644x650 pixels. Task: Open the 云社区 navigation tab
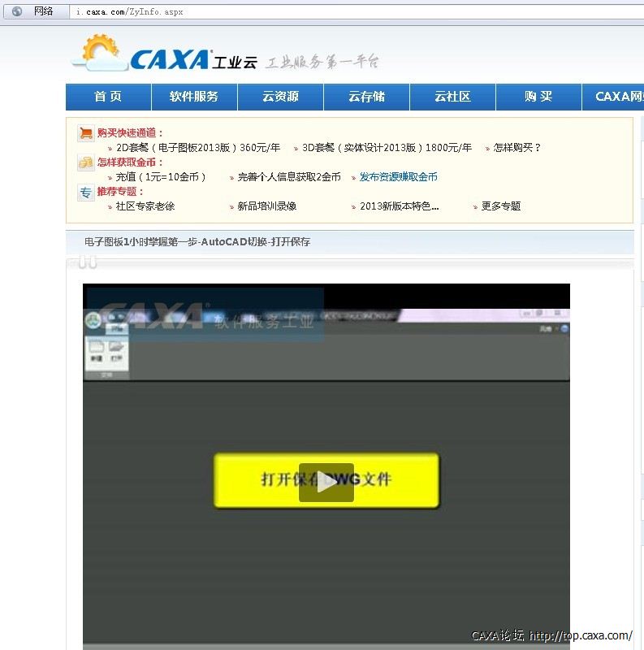[453, 97]
